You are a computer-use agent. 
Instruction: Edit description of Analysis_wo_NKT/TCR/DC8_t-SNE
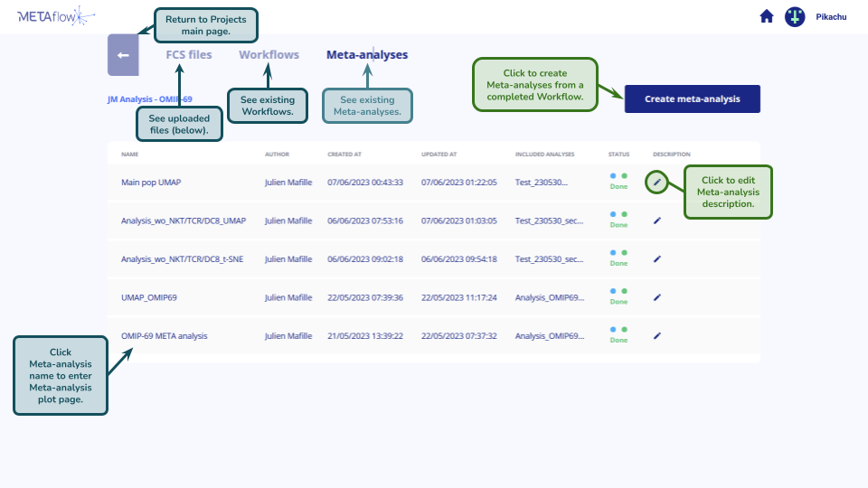(x=657, y=258)
